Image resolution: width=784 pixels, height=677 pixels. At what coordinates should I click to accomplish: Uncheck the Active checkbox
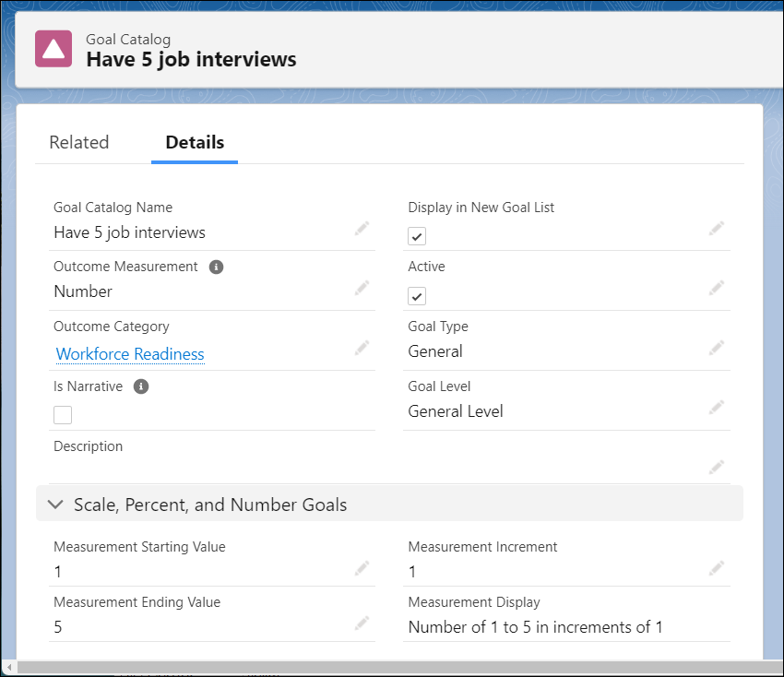coord(417,296)
